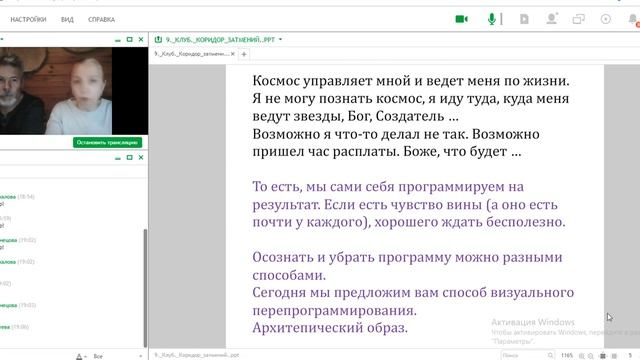The height and width of the screenshot is (360, 640).
Task: Maximize the chat panel
Action: [129, 158]
